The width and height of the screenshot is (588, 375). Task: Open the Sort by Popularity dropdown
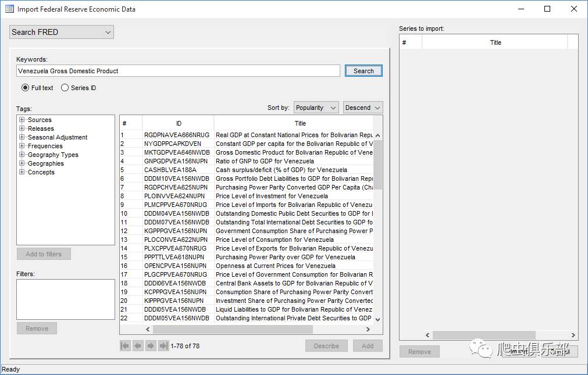pyautogui.click(x=316, y=108)
